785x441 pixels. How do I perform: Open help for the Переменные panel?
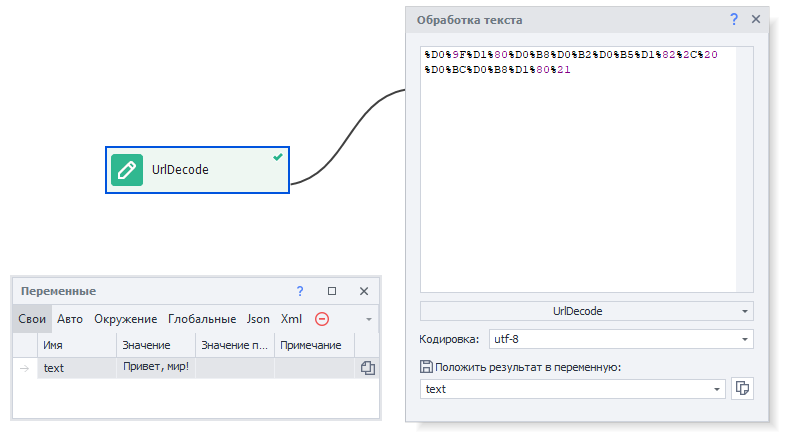coord(300,291)
